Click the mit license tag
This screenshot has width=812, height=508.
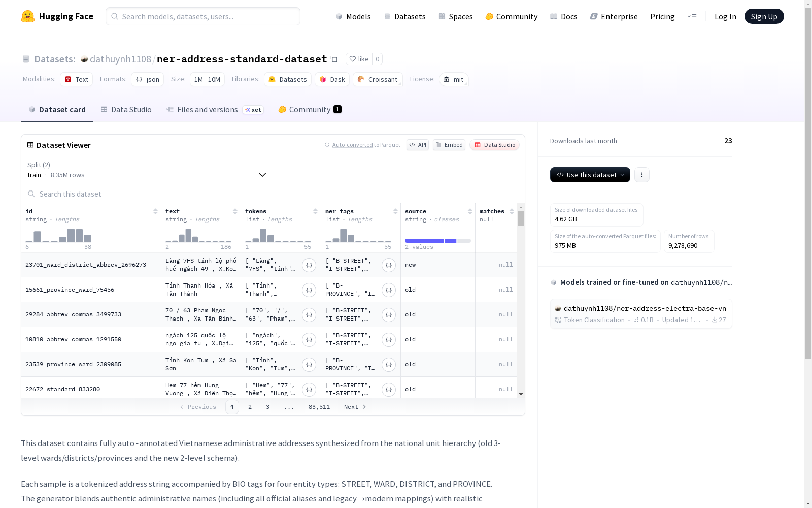point(454,79)
